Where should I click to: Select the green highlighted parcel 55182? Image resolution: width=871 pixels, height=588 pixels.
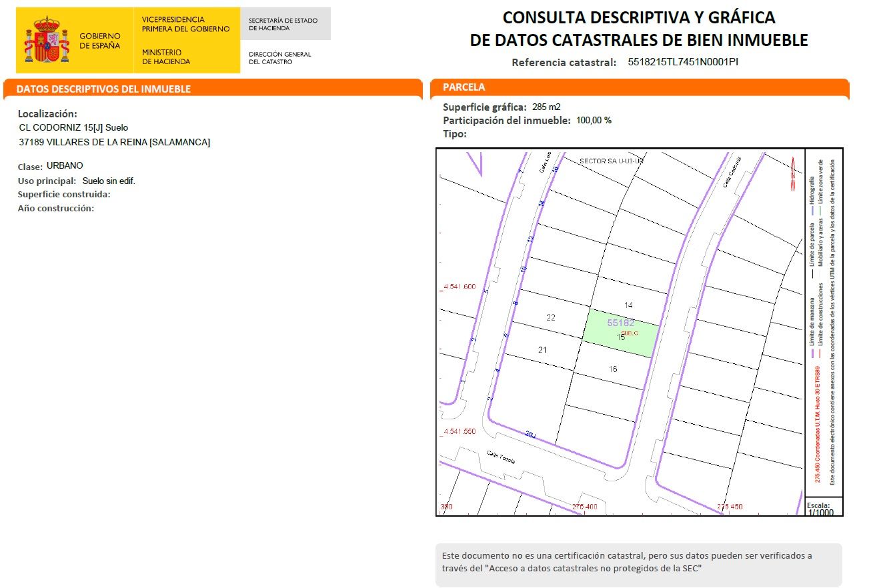620,330
